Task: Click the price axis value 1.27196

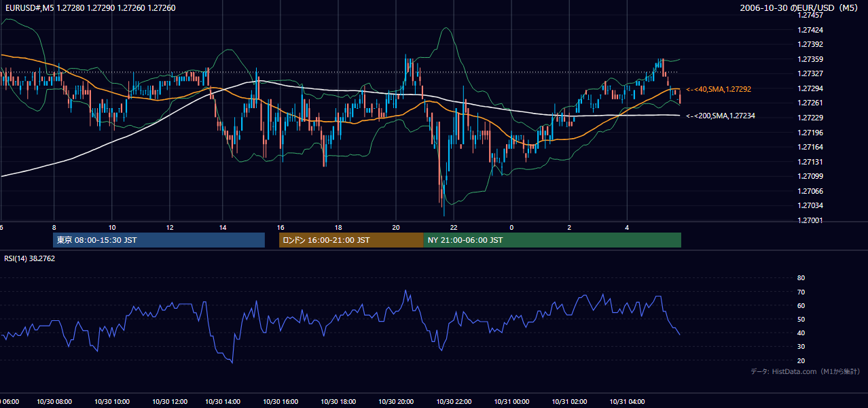Action: [x=810, y=133]
